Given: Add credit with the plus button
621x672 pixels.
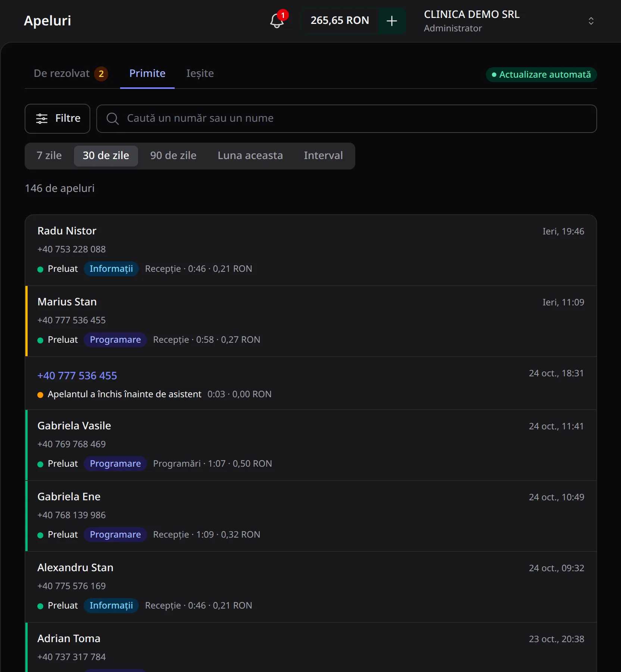Looking at the screenshot, I should click(392, 21).
